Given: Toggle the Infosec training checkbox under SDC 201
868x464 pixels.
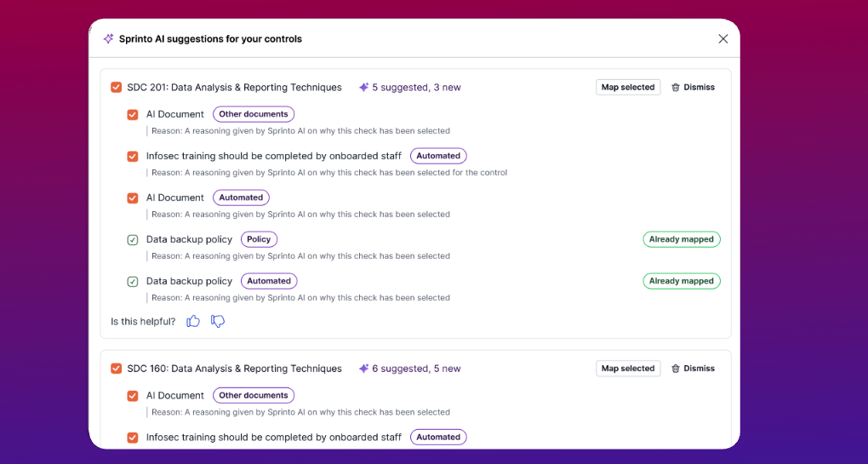Looking at the screenshot, I should 133,156.
